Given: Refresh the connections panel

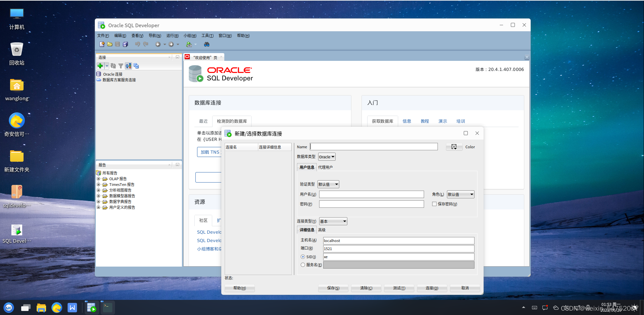Looking at the screenshot, I should pyautogui.click(x=113, y=66).
